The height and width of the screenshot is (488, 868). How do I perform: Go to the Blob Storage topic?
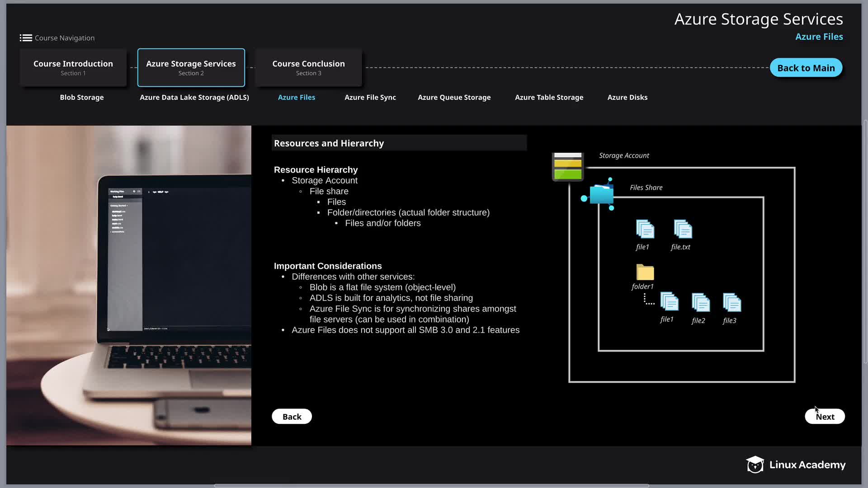[82, 97]
